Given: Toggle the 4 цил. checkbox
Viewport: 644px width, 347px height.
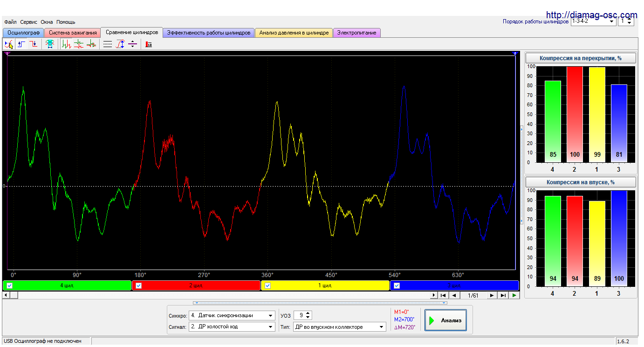Looking at the screenshot, I should click(x=10, y=286).
